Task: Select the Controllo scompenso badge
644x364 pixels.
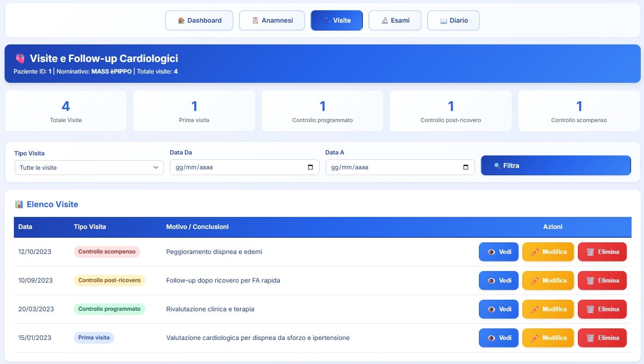Action: tap(107, 252)
